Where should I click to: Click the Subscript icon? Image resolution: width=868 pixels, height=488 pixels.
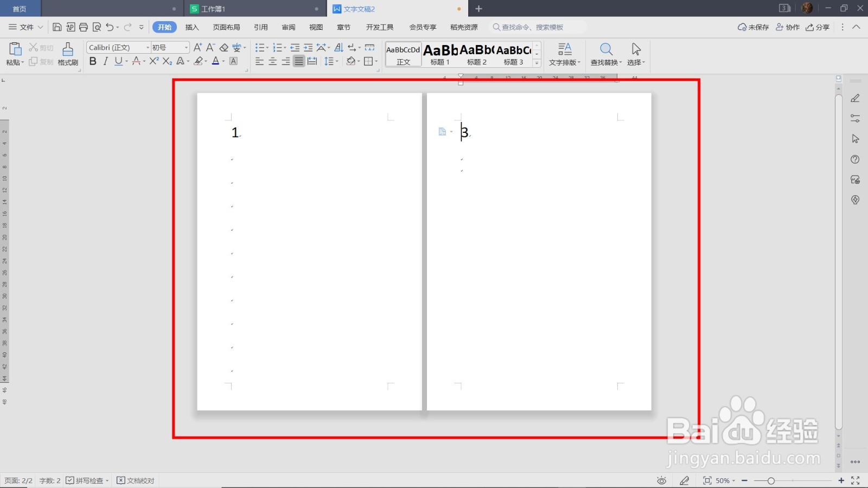pos(167,61)
